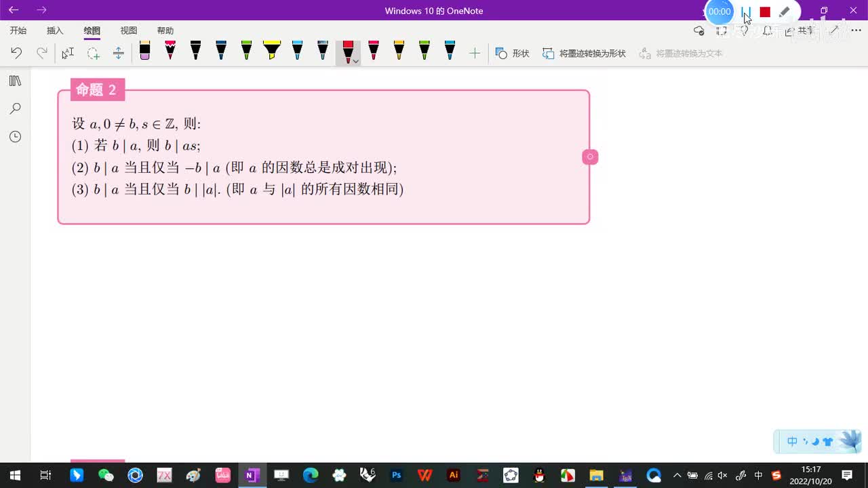This screenshot has height=488, width=868.
Task: Redo the last undone action
Action: coord(42,53)
